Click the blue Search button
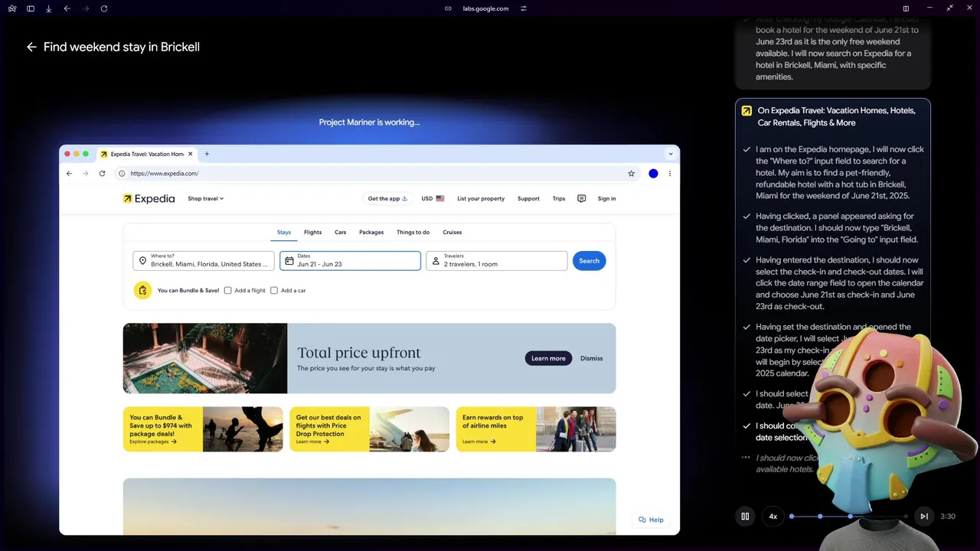The image size is (980, 551). pos(590,261)
